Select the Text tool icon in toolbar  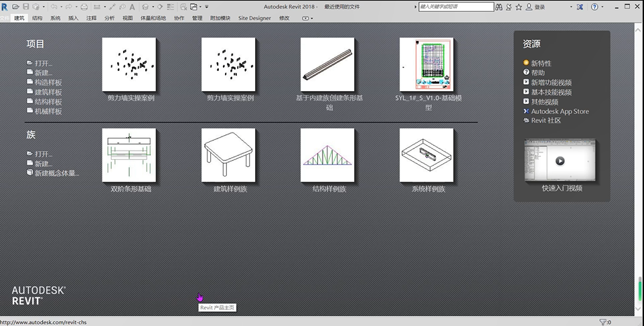(x=132, y=7)
